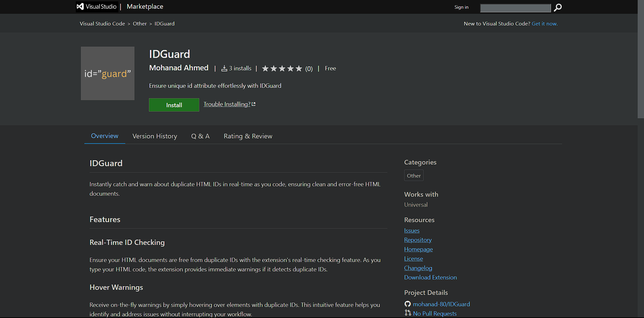Switch to the Rating & Review tab
Viewport: 644px width, 318px height.
248,136
